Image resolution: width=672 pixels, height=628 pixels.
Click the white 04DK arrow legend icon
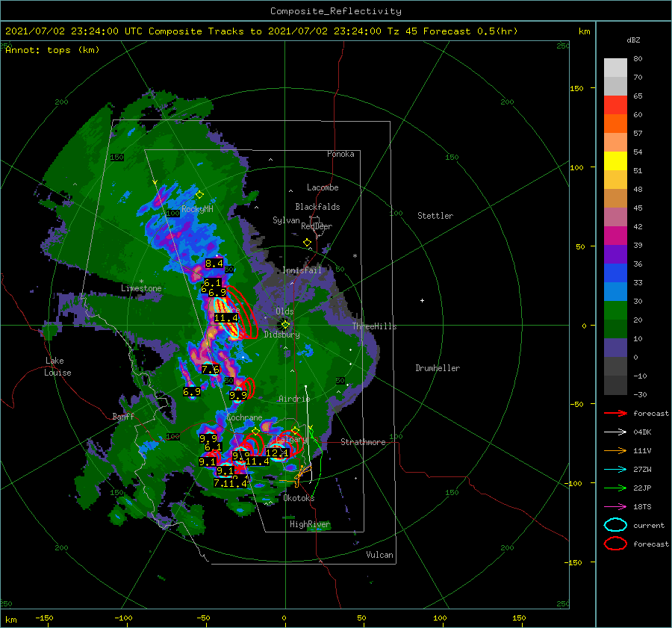coord(615,432)
